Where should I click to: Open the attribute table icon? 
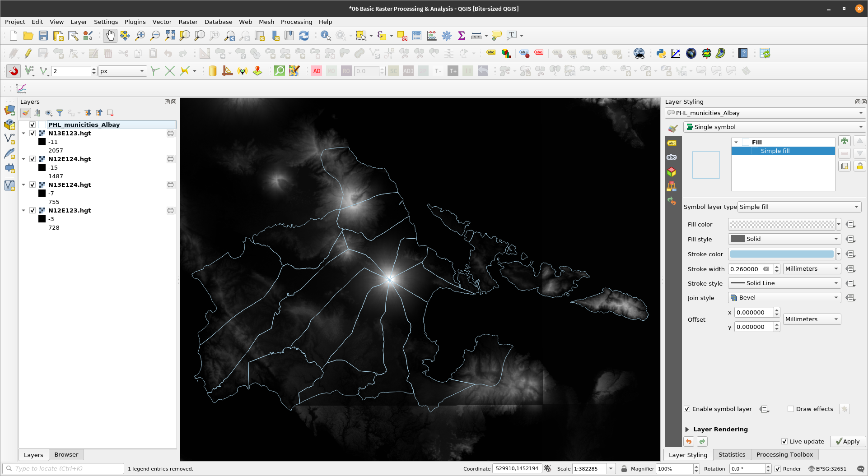tap(416, 36)
